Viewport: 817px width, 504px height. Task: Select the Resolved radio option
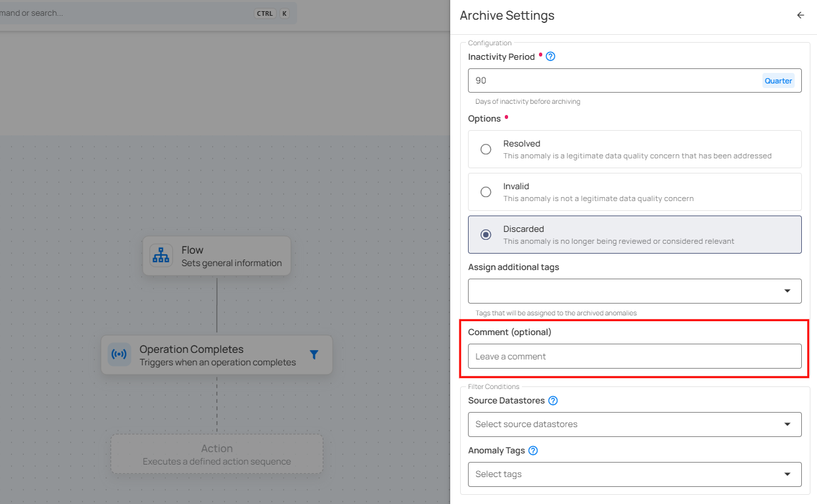[x=486, y=149]
